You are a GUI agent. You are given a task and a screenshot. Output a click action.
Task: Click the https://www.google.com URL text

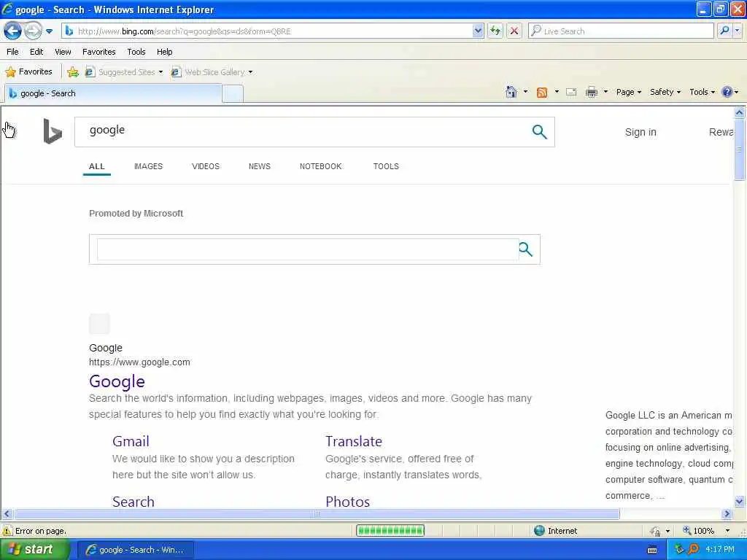[139, 362]
